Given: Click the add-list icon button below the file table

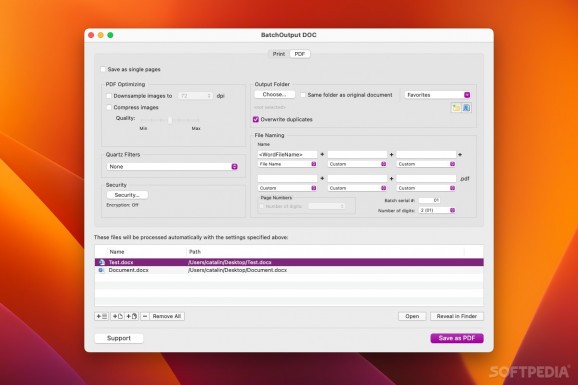Looking at the screenshot, I should pyautogui.click(x=101, y=316).
